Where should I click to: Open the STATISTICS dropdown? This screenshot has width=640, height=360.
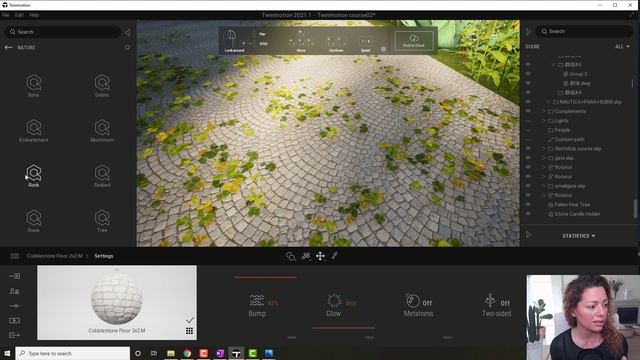(x=579, y=236)
